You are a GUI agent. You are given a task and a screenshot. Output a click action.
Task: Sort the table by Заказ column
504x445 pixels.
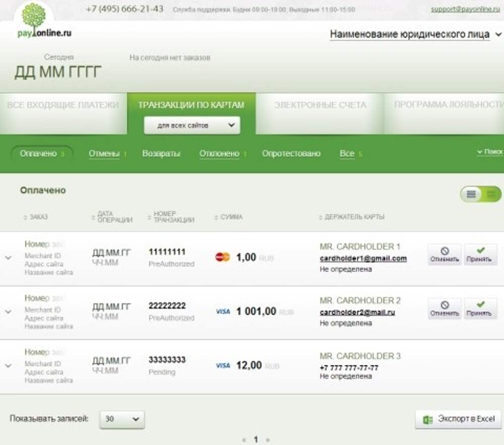38,217
